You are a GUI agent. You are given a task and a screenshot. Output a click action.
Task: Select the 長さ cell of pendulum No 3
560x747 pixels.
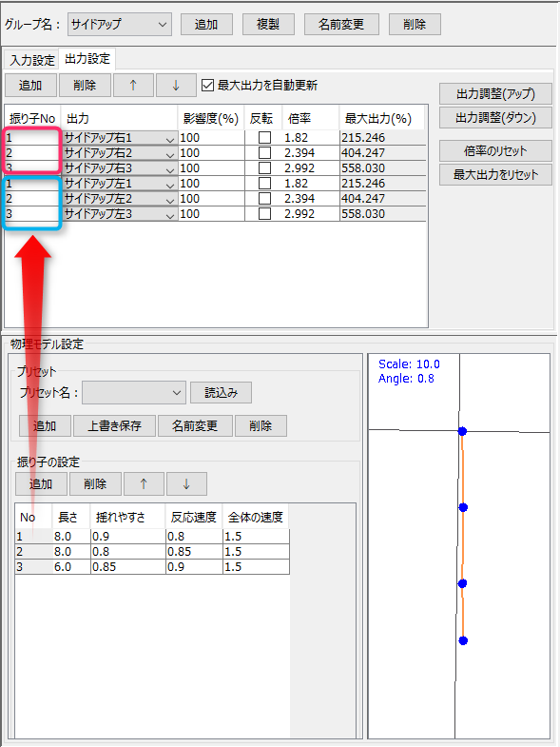71,567
